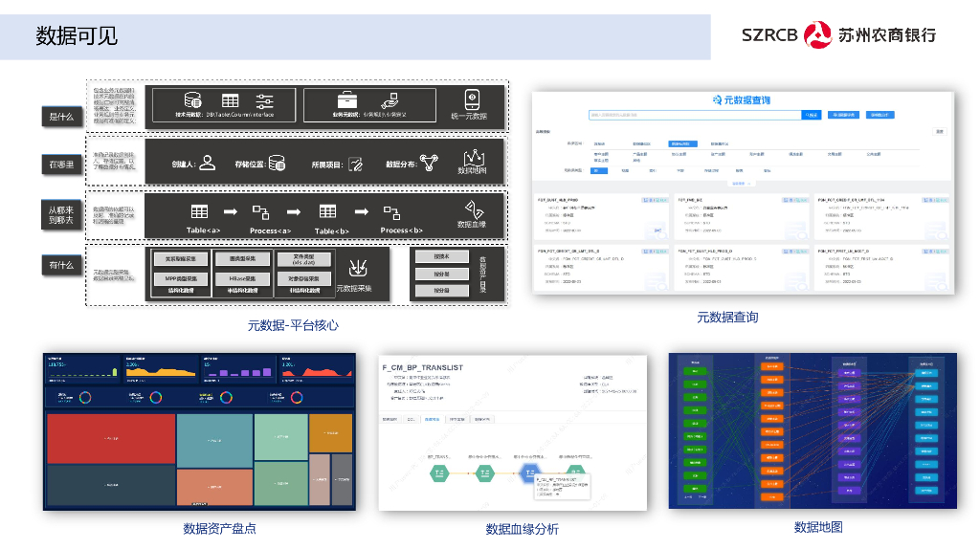
Task: Click the technical metadata database icon
Action: (x=192, y=99)
